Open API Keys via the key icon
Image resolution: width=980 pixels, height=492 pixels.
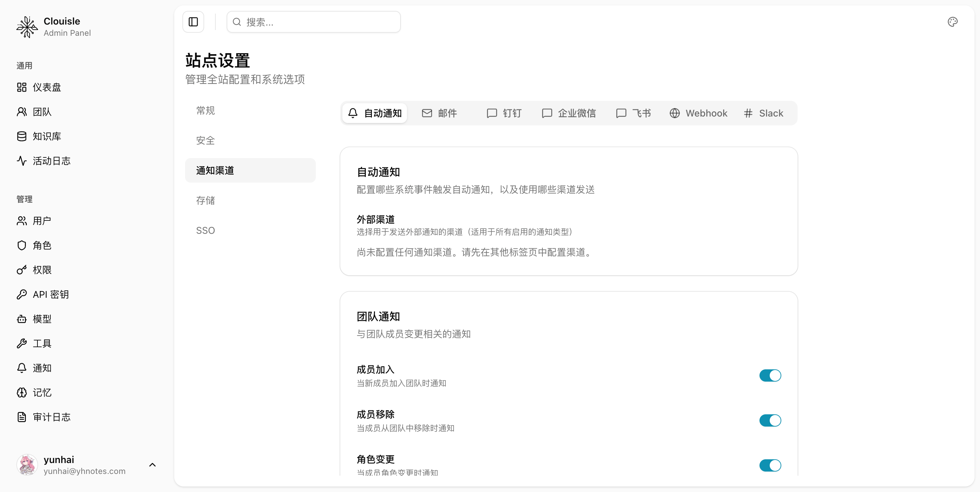pyautogui.click(x=22, y=294)
